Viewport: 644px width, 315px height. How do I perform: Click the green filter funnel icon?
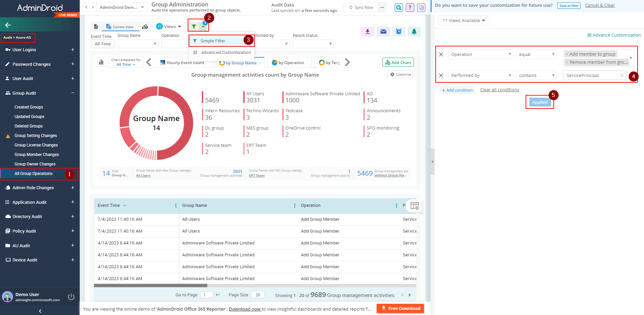(194, 26)
